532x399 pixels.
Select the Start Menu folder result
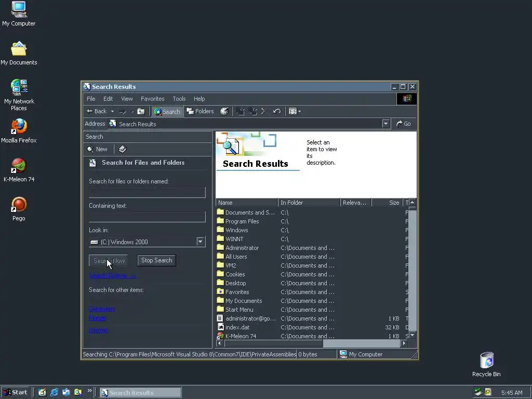(235, 310)
